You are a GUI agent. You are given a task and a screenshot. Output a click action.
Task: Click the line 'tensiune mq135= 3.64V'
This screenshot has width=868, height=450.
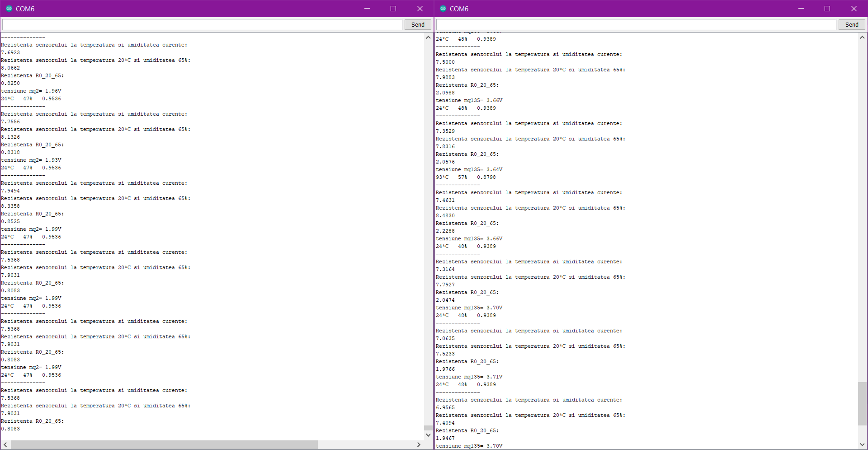pyautogui.click(x=469, y=169)
